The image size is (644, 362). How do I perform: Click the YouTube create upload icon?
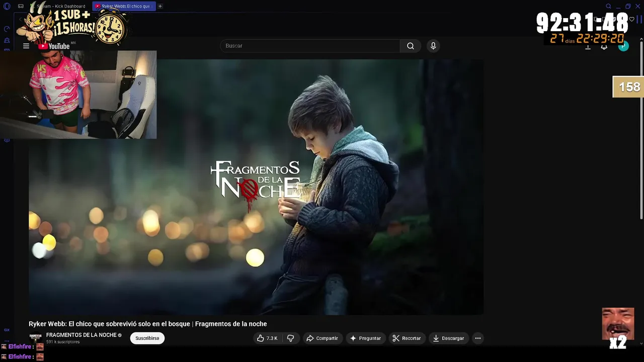pos(587,46)
